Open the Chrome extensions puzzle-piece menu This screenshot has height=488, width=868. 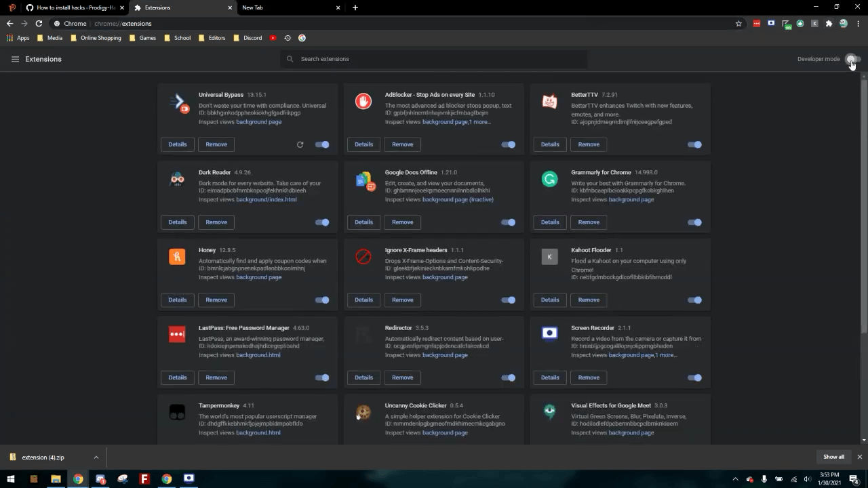[x=829, y=23]
